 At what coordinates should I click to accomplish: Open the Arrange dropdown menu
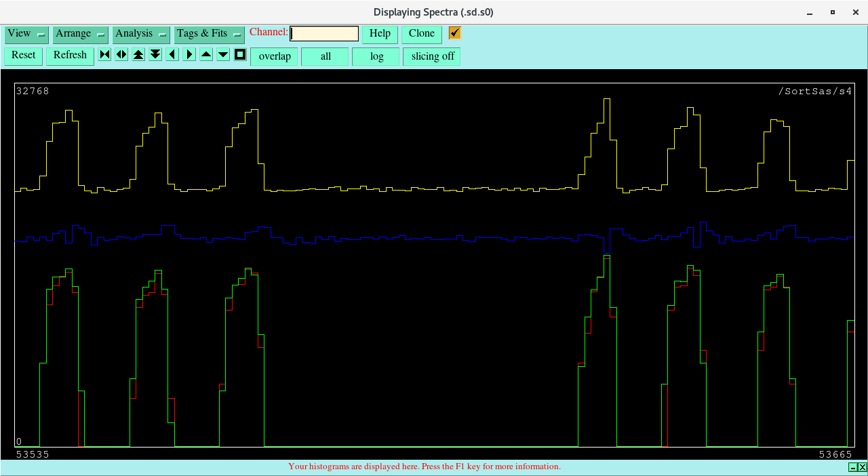coord(81,34)
